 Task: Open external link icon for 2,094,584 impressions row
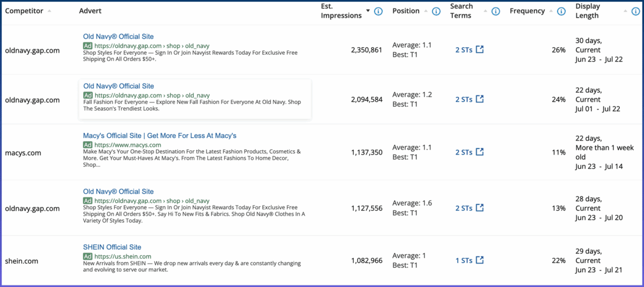click(x=480, y=99)
